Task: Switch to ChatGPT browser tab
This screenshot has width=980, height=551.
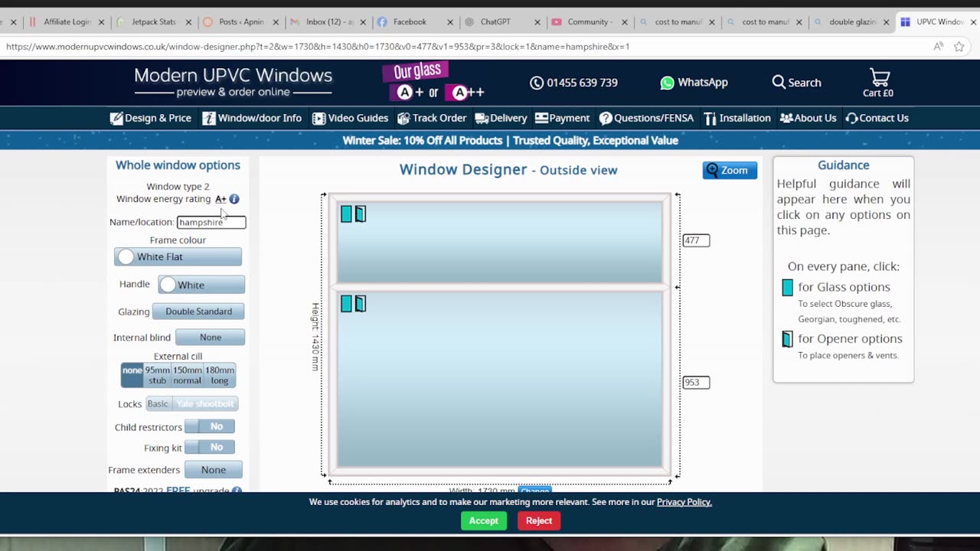Action: point(501,22)
